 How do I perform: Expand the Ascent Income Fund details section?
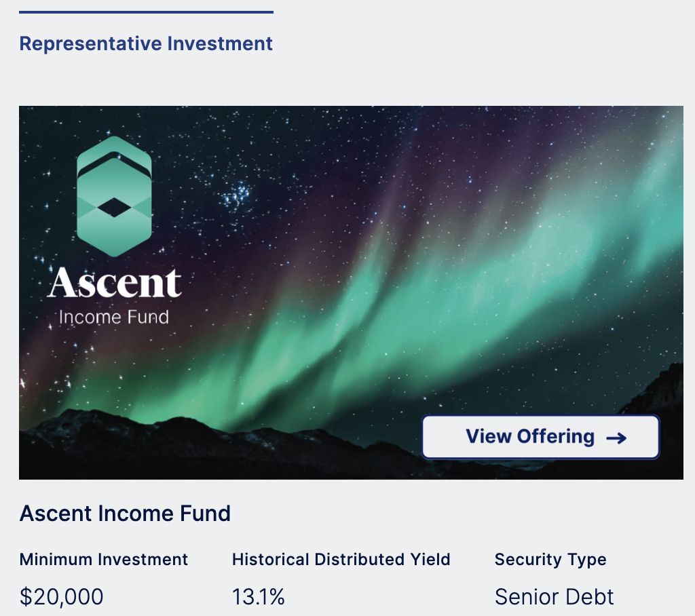pos(125,514)
